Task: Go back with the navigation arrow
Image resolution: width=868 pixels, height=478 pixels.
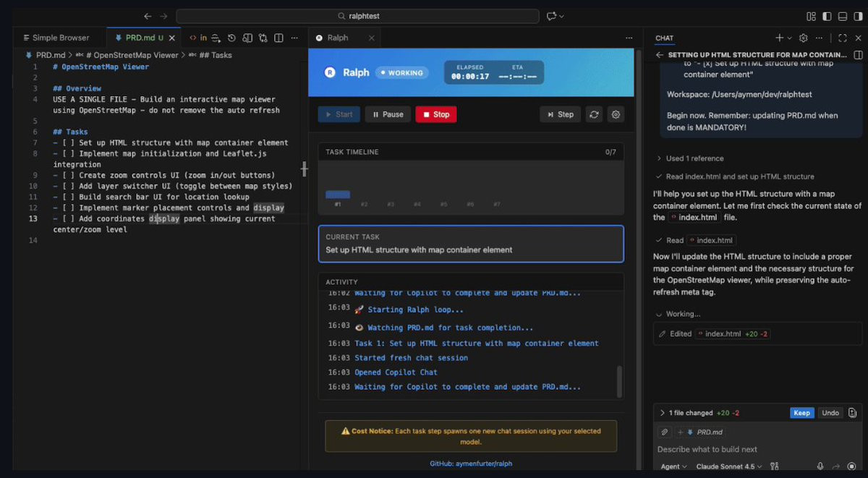Action: click(x=148, y=16)
